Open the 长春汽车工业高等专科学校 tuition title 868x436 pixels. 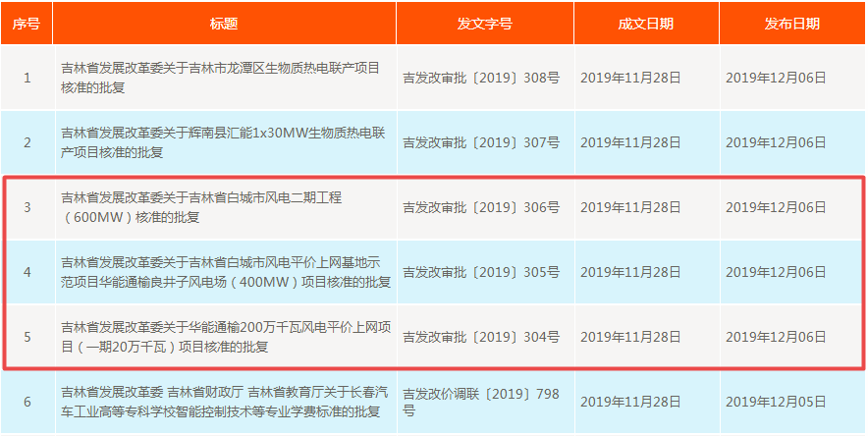coord(225,403)
